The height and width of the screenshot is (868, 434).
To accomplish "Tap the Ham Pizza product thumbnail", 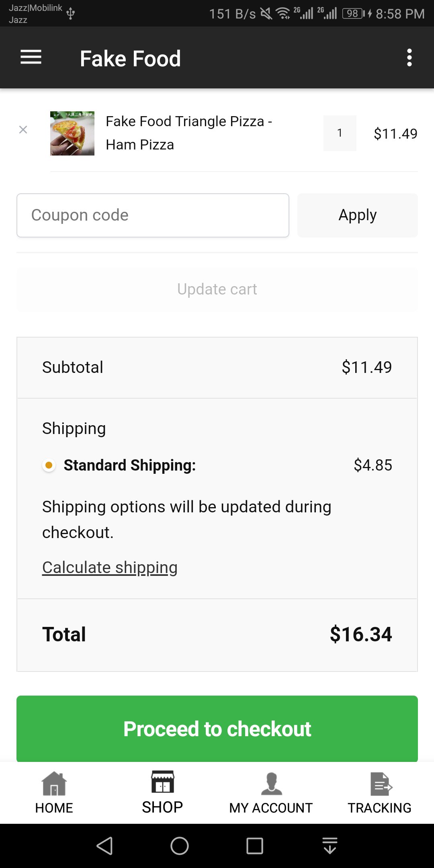I will click(72, 133).
